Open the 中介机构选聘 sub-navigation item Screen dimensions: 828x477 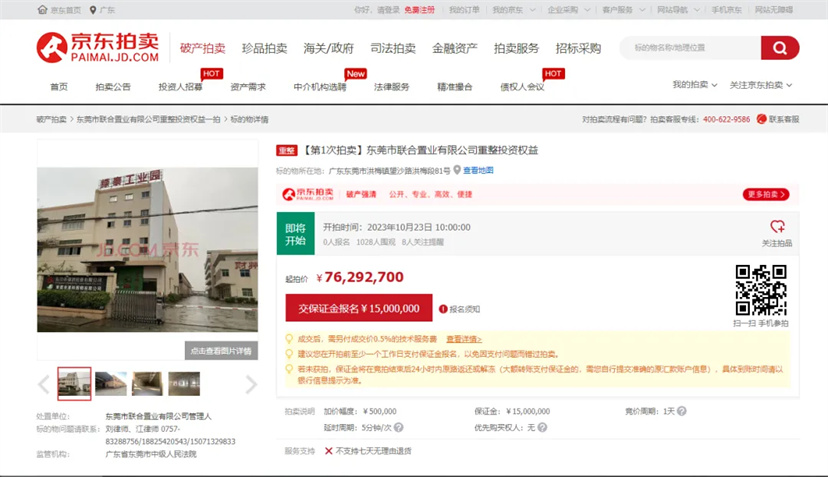tap(320, 87)
